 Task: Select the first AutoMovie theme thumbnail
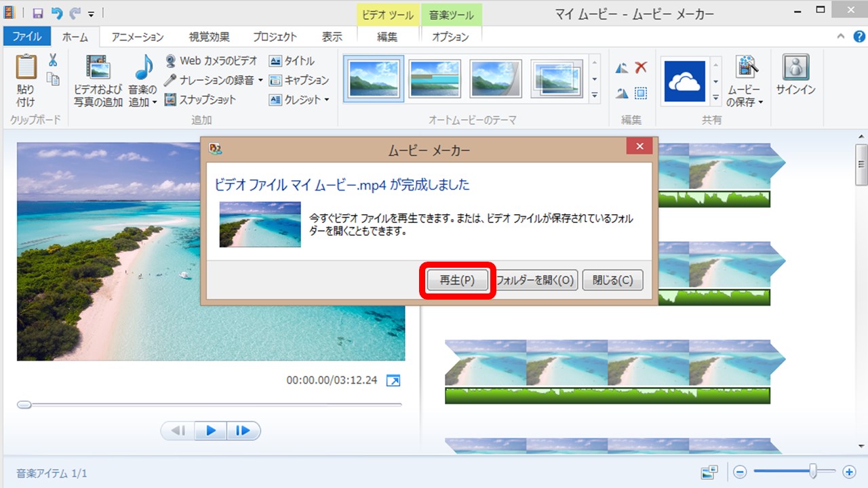click(x=374, y=79)
